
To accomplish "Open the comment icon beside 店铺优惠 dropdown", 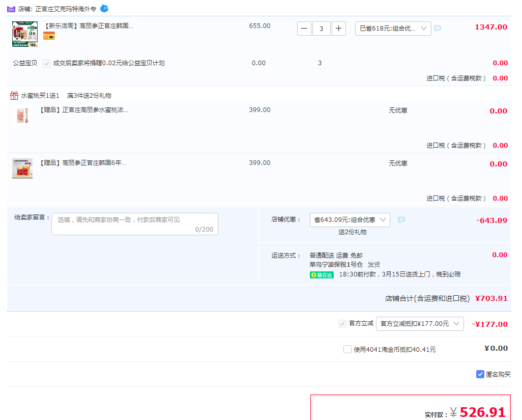I will (401, 220).
